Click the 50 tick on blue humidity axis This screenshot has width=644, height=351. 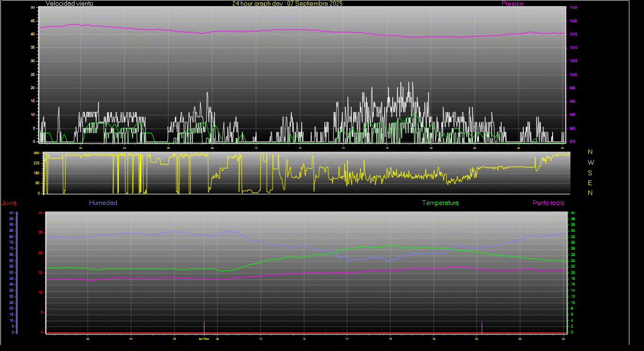pyautogui.click(x=11, y=273)
